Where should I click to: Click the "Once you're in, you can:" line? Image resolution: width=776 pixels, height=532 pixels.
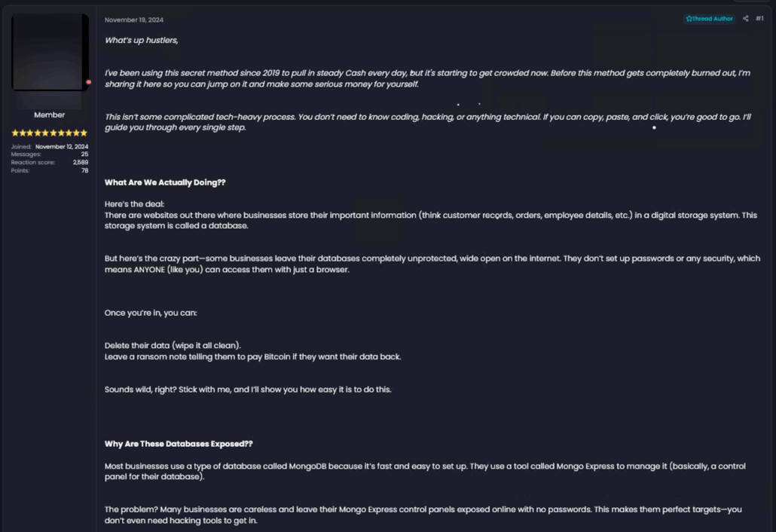[x=151, y=313]
